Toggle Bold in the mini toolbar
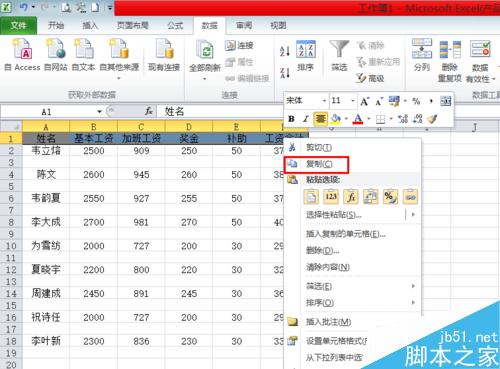This screenshot has width=500, height=369. (x=291, y=119)
